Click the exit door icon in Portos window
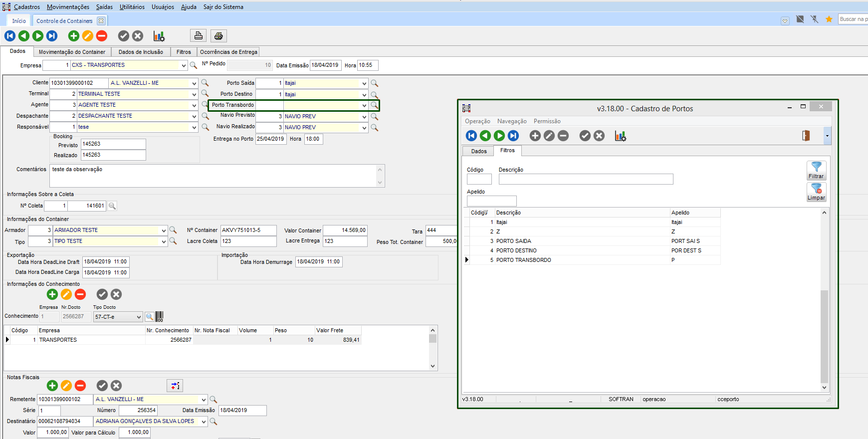 click(x=806, y=136)
